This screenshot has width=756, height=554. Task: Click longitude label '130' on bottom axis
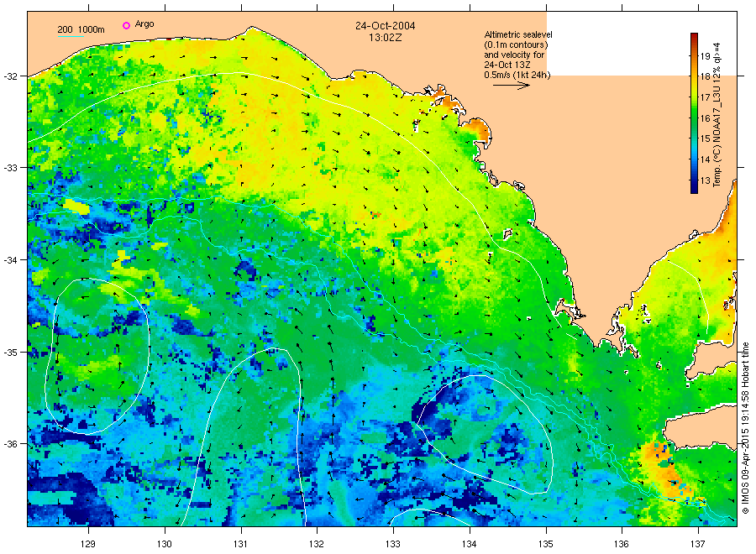click(165, 544)
